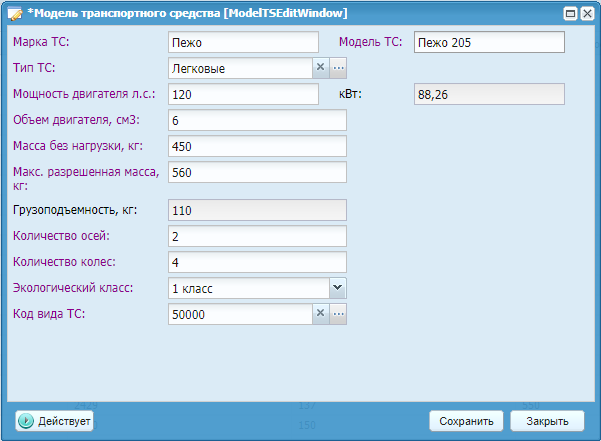This screenshot has width=601, height=441.
Task: Click the Закрыть button
Action: [x=547, y=421]
